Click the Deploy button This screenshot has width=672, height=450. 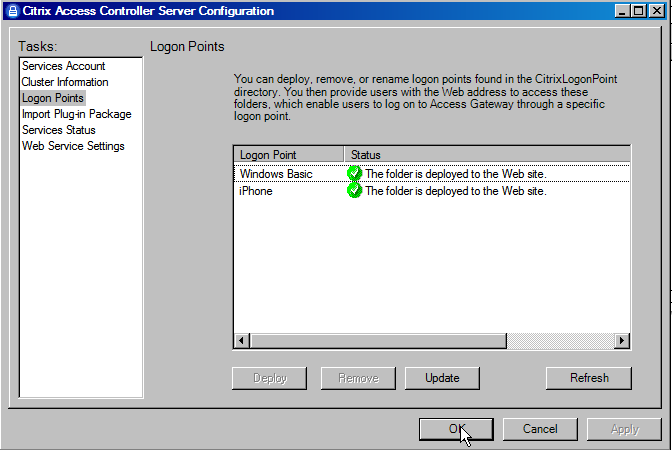pyautogui.click(x=270, y=378)
